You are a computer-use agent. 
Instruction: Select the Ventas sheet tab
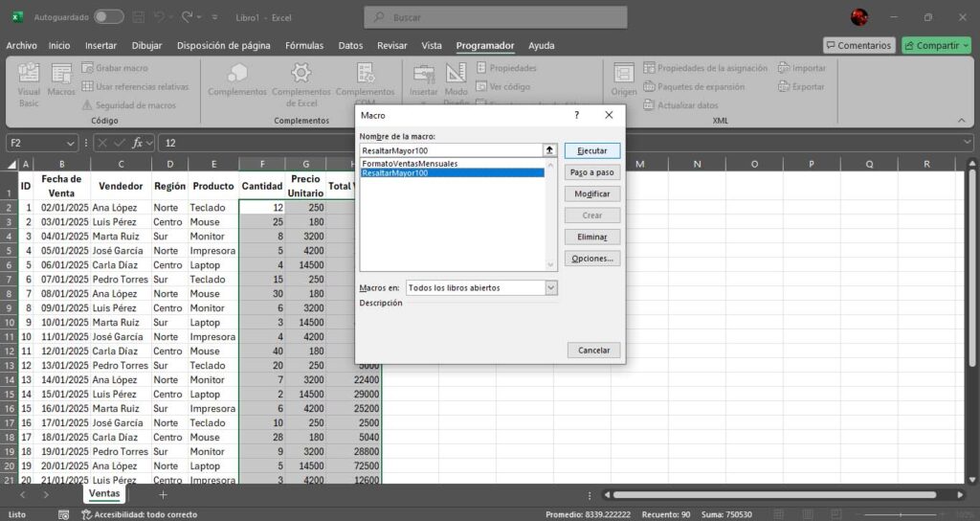tap(103, 493)
